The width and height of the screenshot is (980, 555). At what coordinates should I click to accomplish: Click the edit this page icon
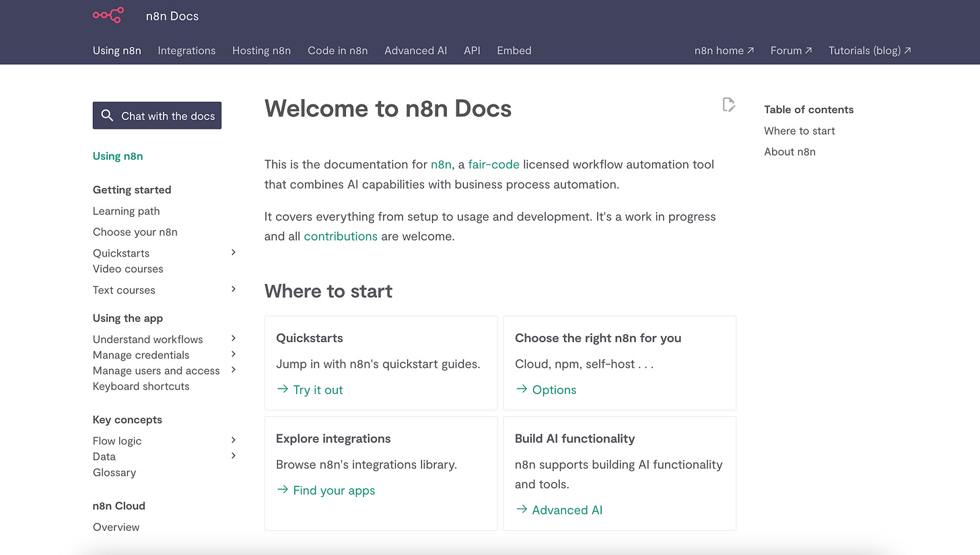coord(728,104)
